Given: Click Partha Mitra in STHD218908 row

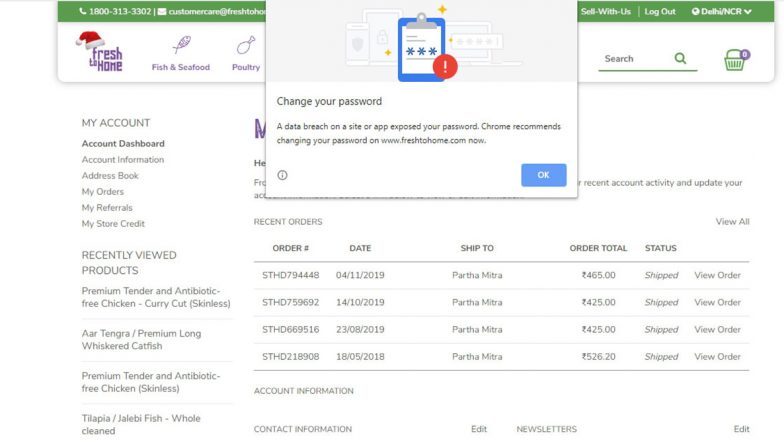Looking at the screenshot, I should point(477,356).
